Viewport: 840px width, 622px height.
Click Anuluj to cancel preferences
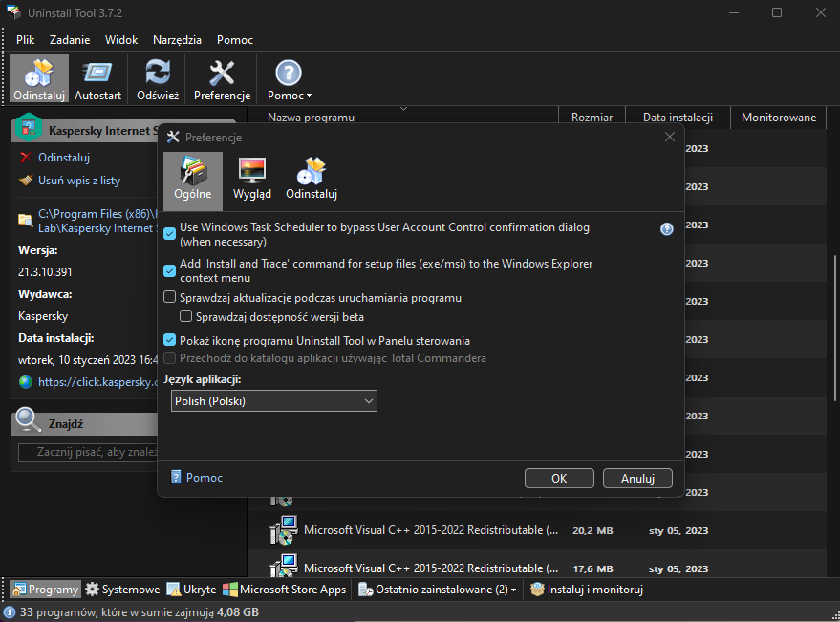[x=637, y=478]
